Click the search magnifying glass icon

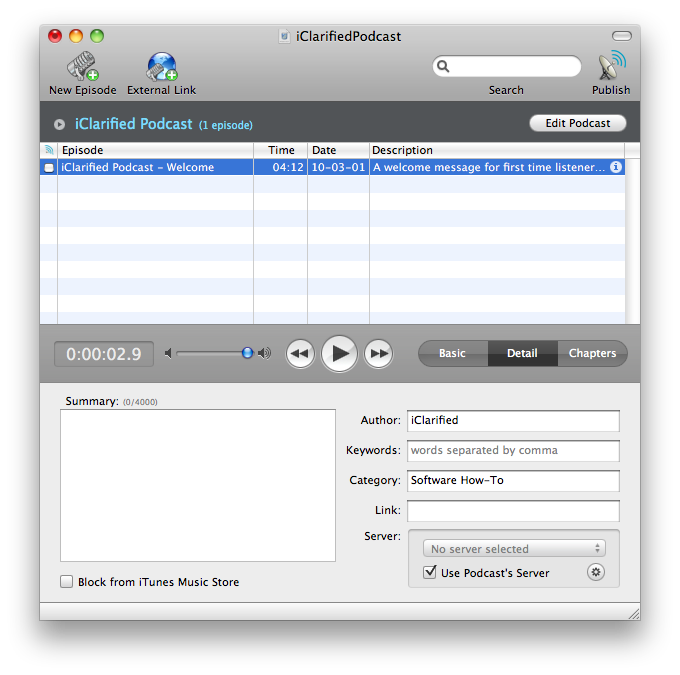(x=443, y=66)
